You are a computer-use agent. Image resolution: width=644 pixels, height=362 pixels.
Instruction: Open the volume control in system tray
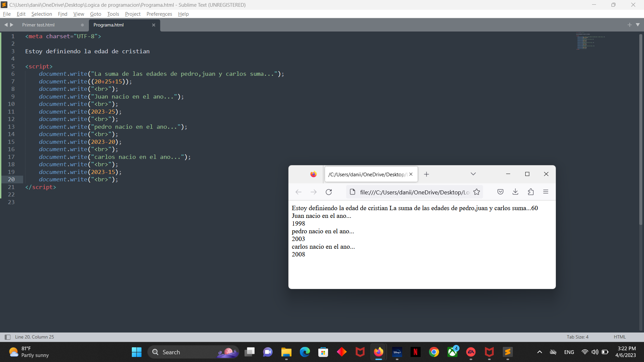pyautogui.click(x=595, y=352)
